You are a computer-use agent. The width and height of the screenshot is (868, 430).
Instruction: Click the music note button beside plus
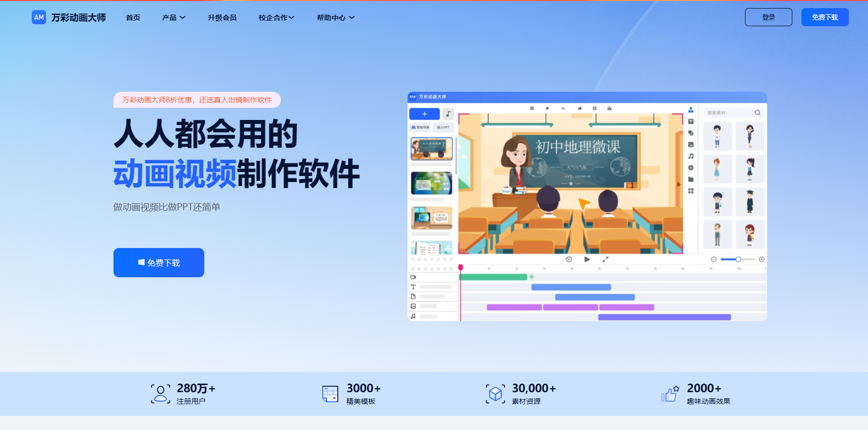tap(448, 114)
